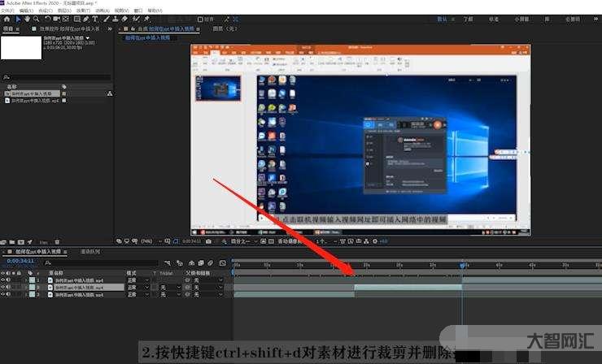Viewport: 602px width, 364px height.
Task: Open parent link dropdown for layer 3
Action: click(x=207, y=295)
